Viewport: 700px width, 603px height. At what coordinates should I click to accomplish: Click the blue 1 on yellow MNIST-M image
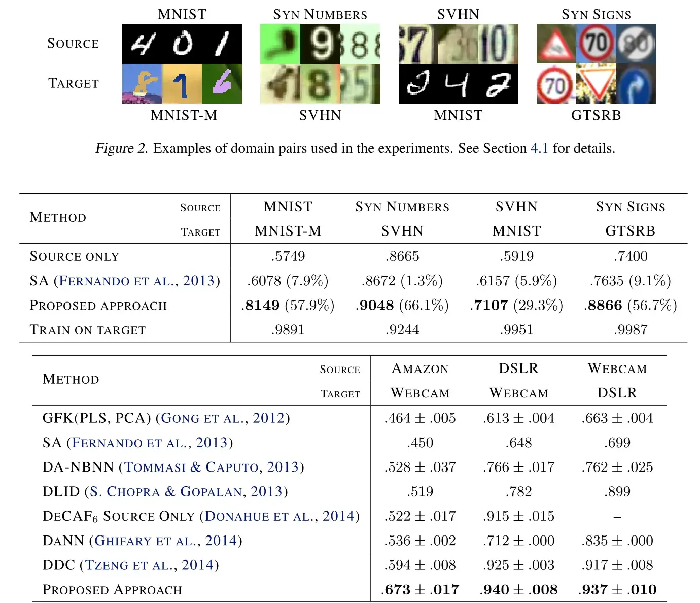[x=182, y=84]
